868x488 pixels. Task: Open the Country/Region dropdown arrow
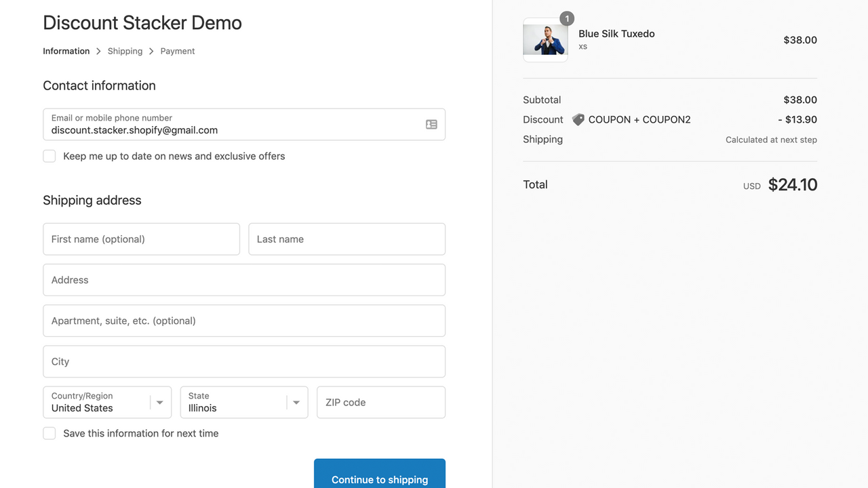(161, 402)
